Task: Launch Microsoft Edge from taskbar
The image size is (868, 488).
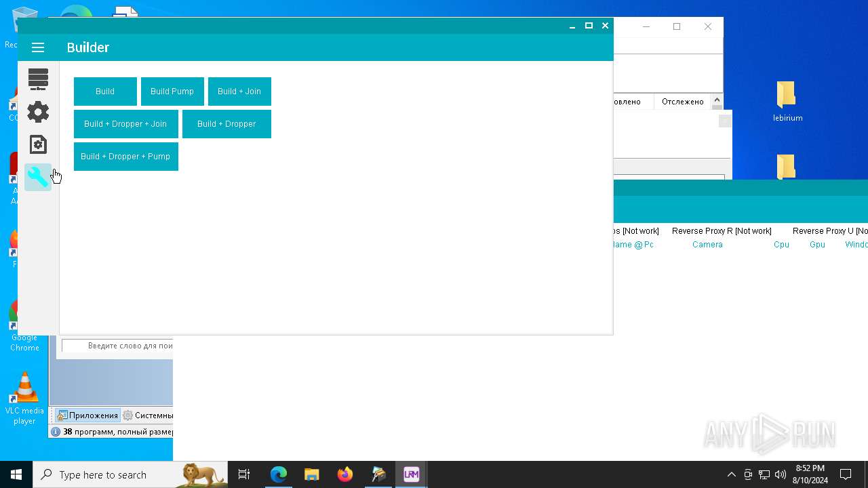Action: tap(279, 474)
